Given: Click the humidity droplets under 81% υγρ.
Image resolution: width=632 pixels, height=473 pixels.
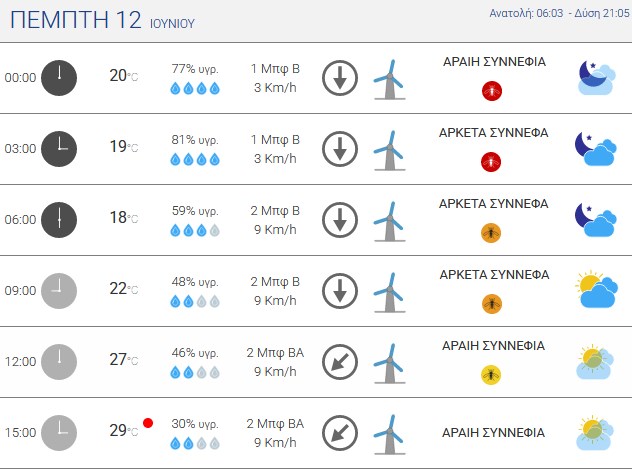Looking at the screenshot, I should (195, 160).
